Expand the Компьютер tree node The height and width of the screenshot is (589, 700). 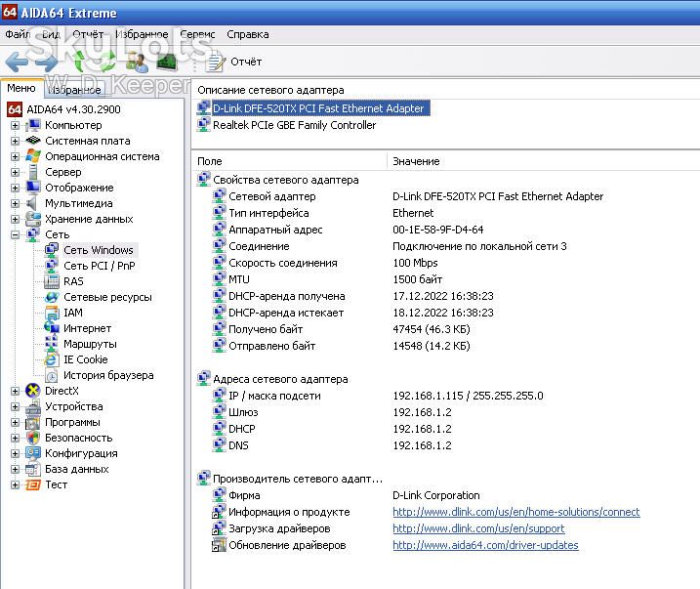(x=15, y=125)
